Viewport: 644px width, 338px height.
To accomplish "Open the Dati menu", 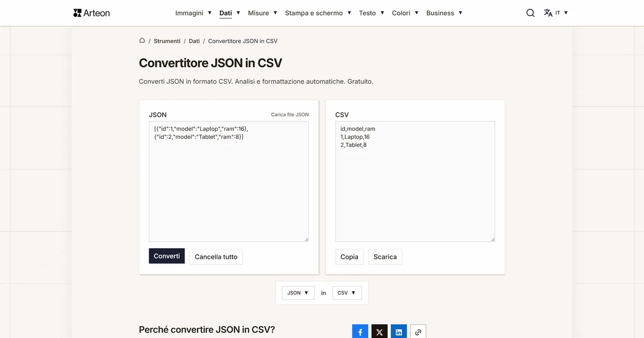I will pyautogui.click(x=226, y=13).
